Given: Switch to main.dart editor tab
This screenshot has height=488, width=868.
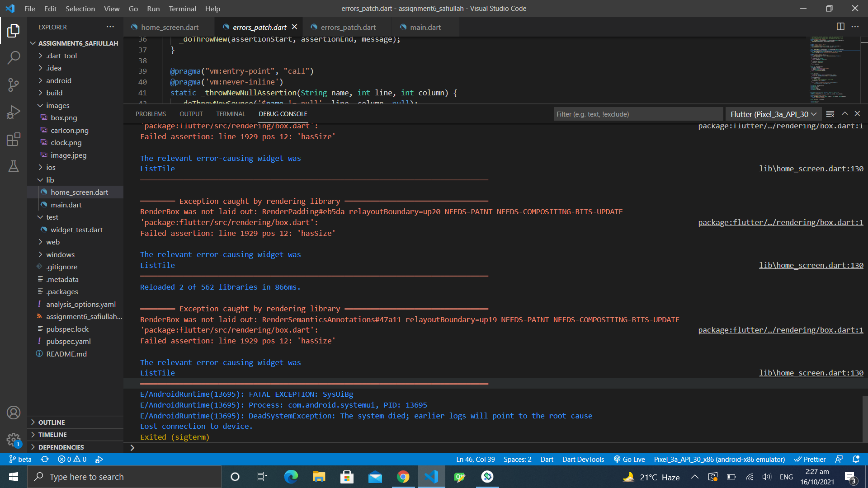Looking at the screenshot, I should click(425, 27).
